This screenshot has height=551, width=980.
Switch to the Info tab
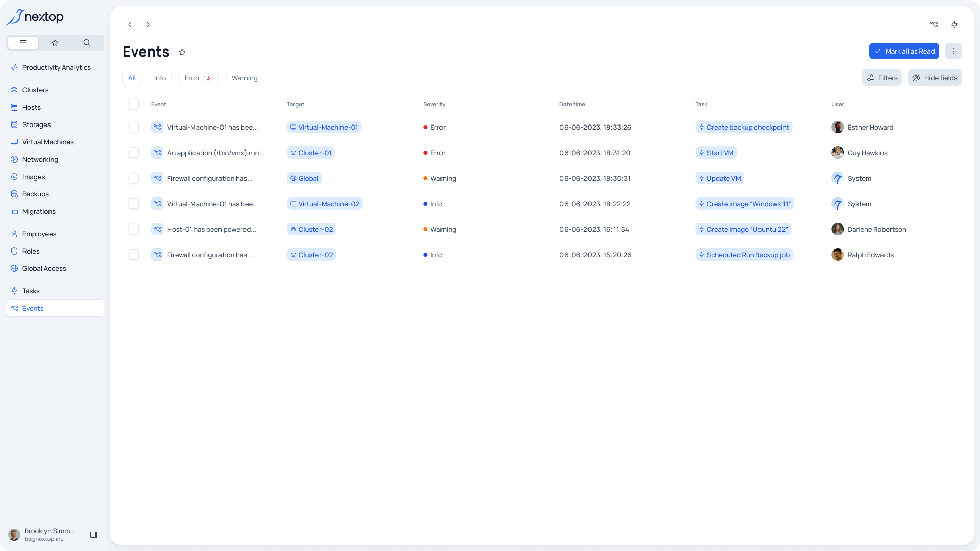pyautogui.click(x=160, y=78)
